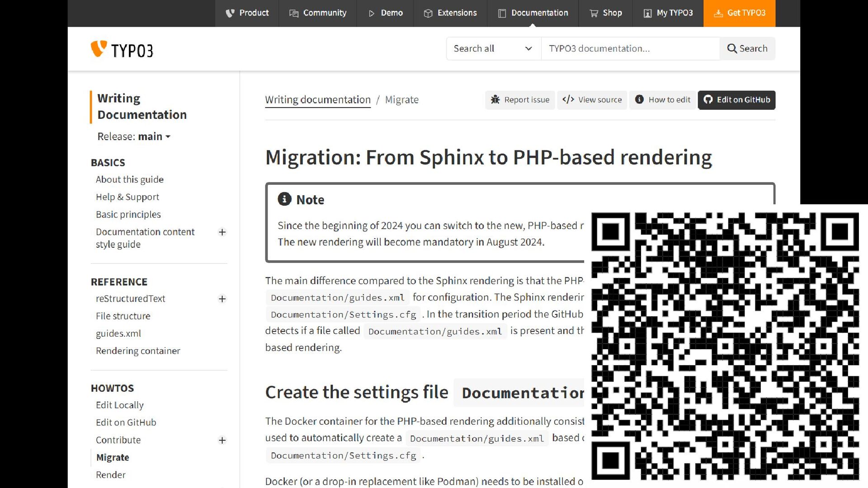Open Render howto page

(111, 475)
